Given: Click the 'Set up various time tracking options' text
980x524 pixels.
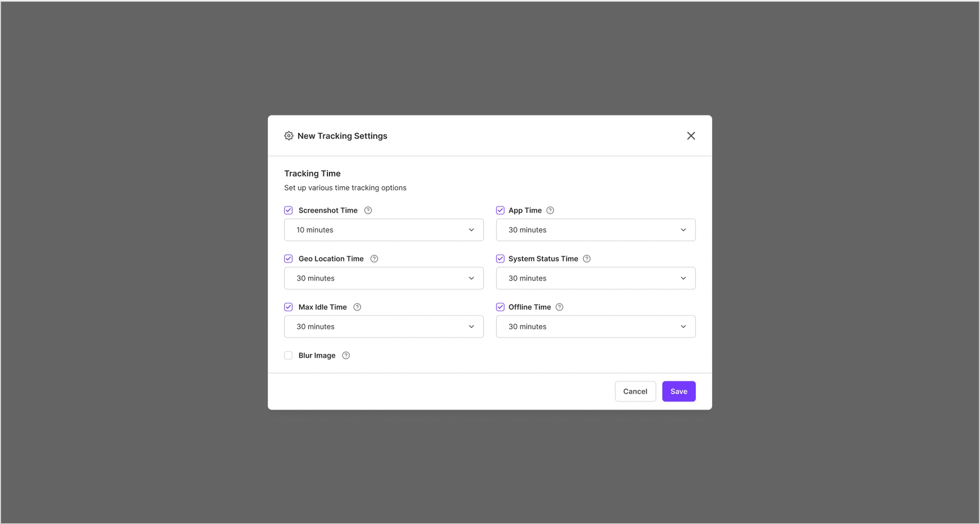Looking at the screenshot, I should [345, 188].
